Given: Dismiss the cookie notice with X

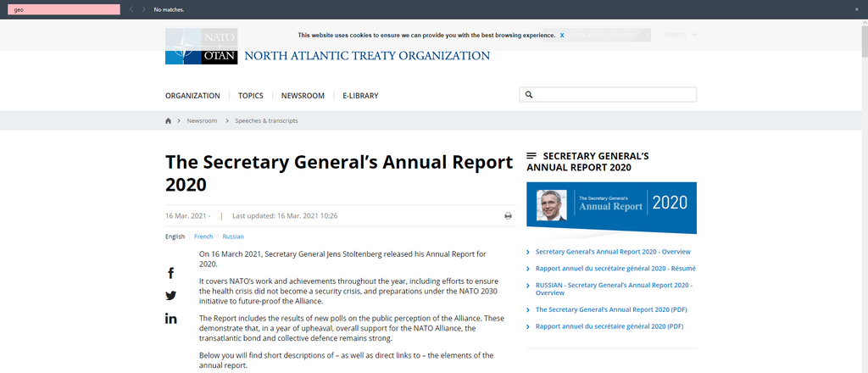Looking at the screenshot, I should coord(562,35).
